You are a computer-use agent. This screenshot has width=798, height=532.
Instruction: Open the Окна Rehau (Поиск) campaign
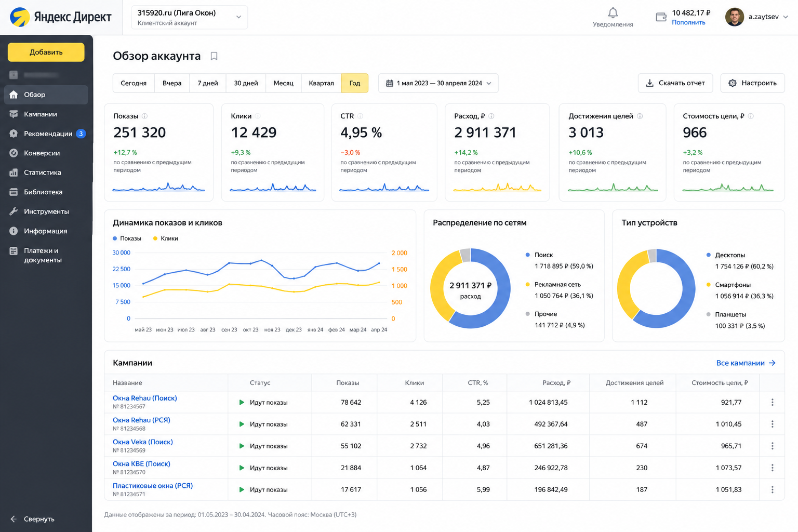click(x=145, y=398)
